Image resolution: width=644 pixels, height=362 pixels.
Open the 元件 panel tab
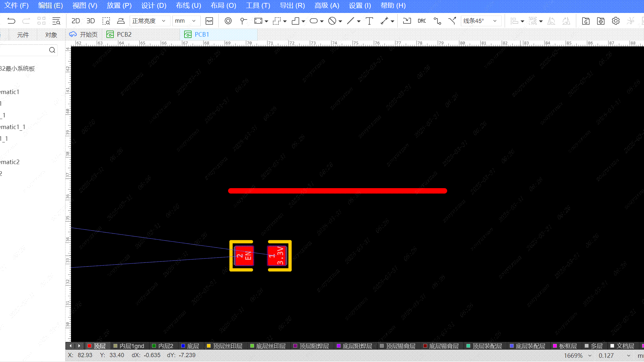[x=23, y=35]
